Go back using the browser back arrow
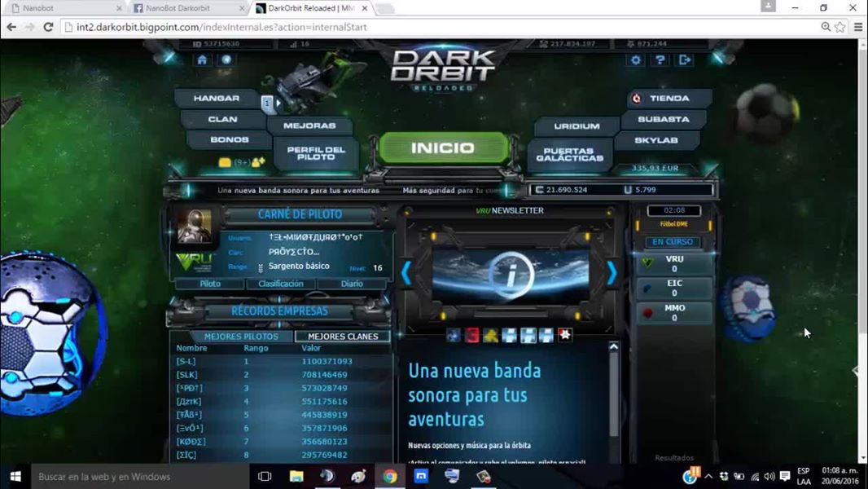This screenshot has height=489, width=868. [11, 27]
